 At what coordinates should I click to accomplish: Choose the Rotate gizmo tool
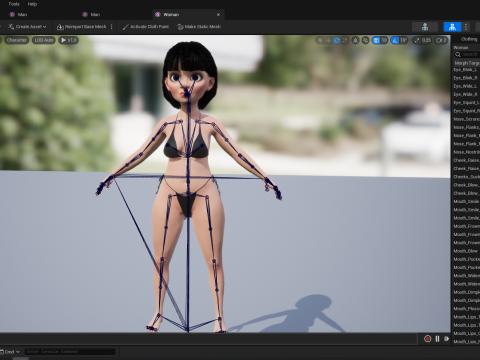coord(337,40)
